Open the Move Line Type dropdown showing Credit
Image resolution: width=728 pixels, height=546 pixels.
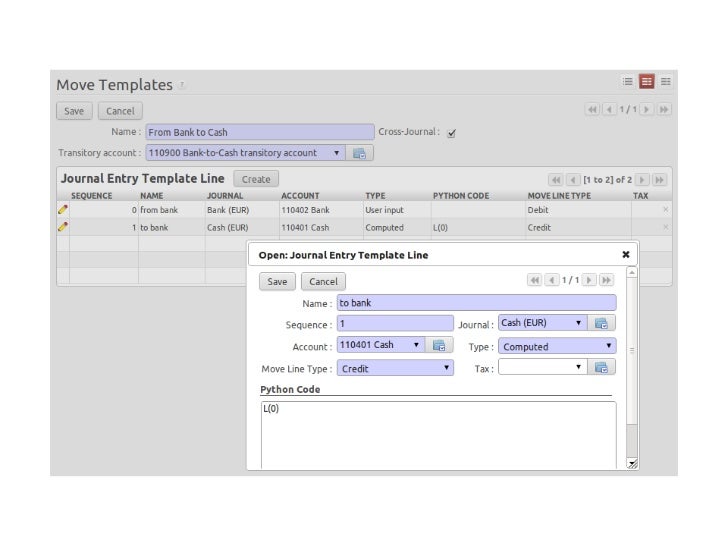pyautogui.click(x=395, y=368)
